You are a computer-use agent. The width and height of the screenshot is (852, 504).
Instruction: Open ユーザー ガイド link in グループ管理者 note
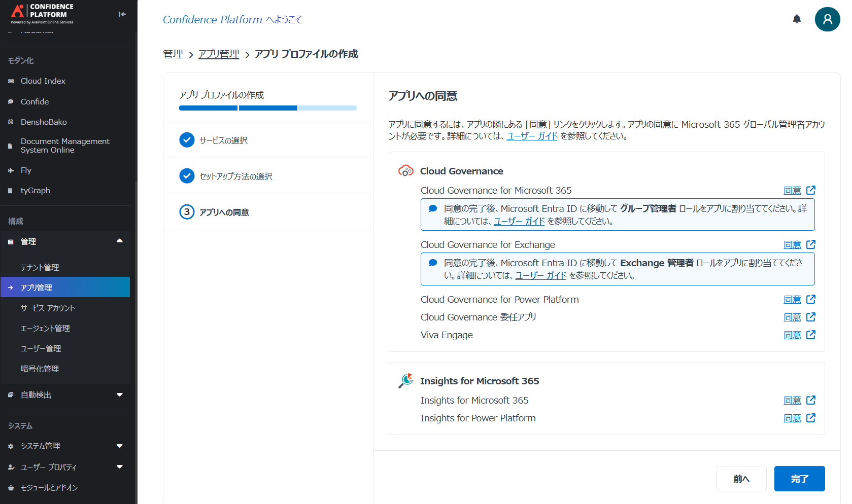pos(519,221)
